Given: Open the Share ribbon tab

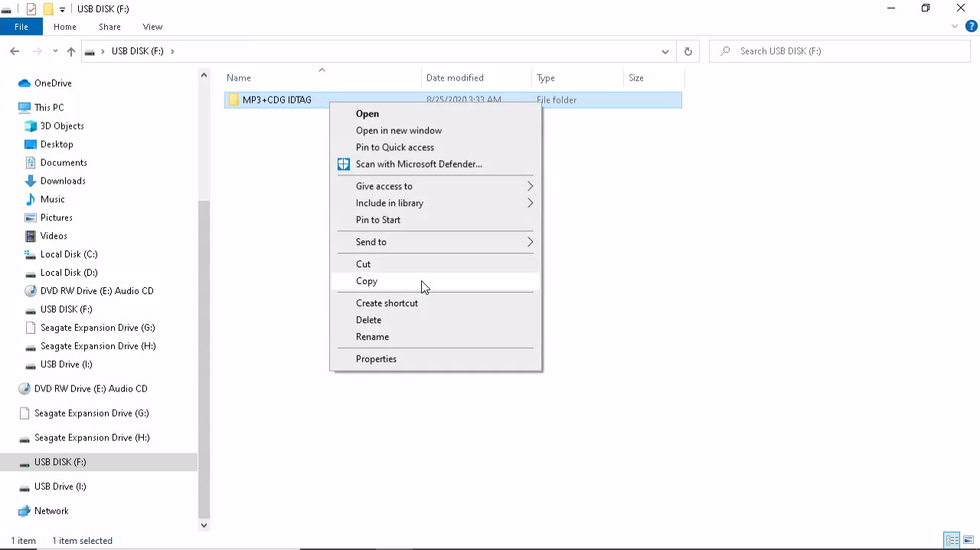Looking at the screenshot, I should [x=109, y=27].
